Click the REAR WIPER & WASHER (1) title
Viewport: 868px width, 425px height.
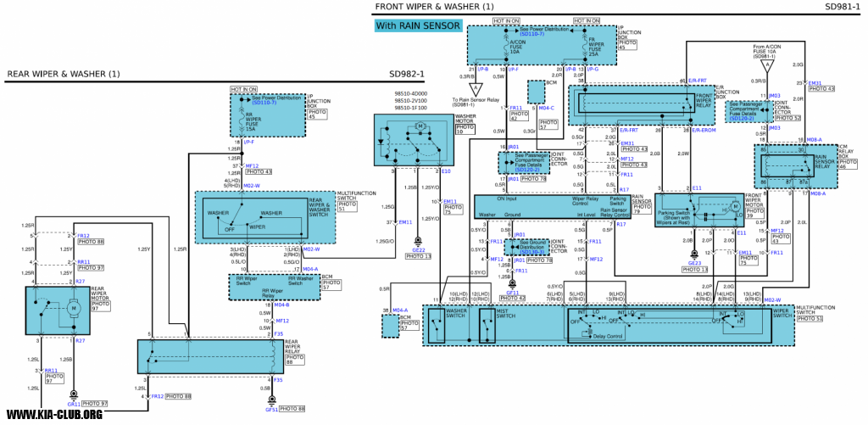tap(63, 74)
